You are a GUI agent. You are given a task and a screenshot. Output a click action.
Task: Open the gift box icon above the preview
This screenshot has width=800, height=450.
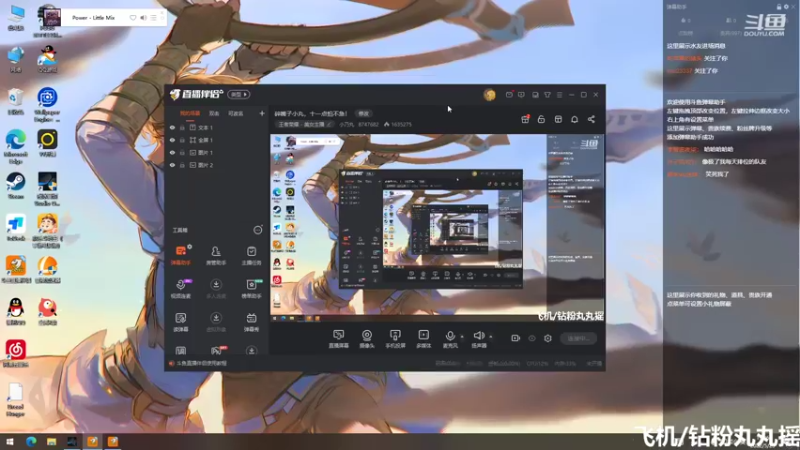525,119
